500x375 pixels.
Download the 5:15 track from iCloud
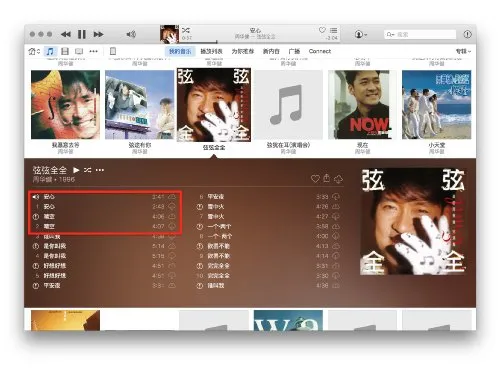(172, 256)
